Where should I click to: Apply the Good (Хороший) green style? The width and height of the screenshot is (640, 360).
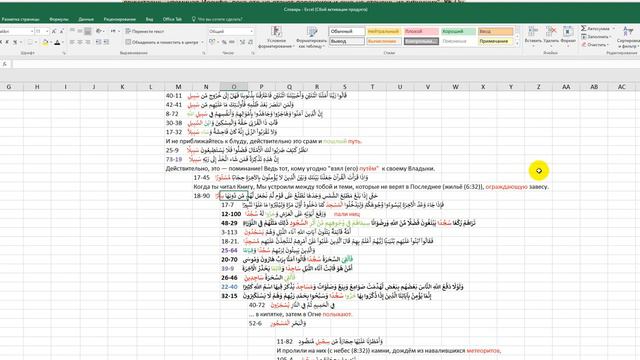458,31
